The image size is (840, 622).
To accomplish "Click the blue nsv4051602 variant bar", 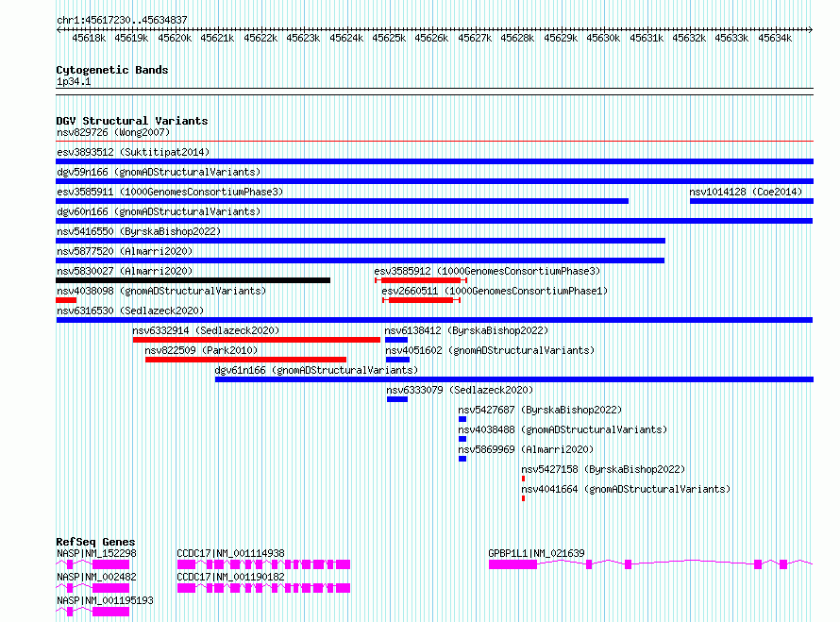I will click(x=397, y=360).
